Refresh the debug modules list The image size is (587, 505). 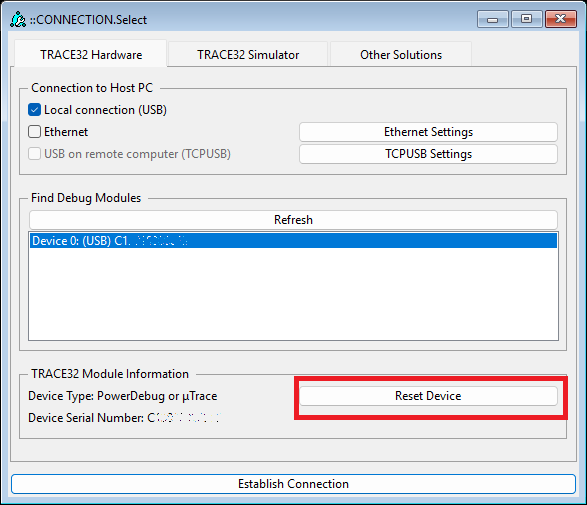click(293, 220)
